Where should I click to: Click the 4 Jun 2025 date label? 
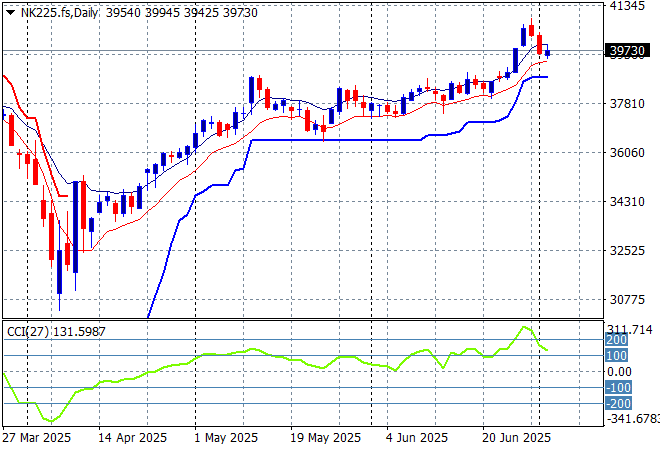click(x=415, y=438)
